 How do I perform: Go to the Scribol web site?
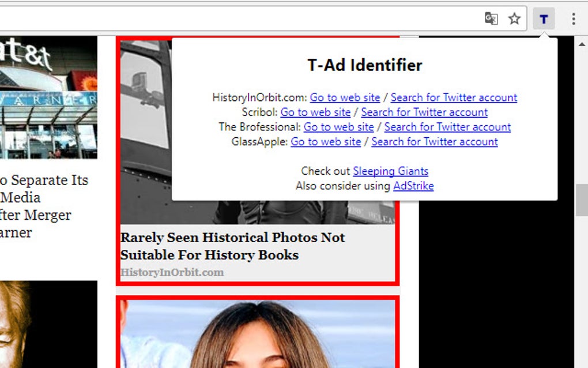315,112
